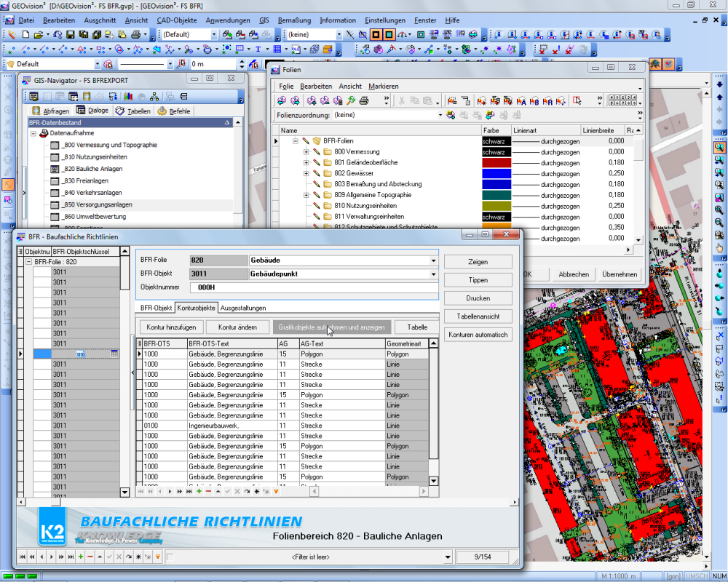The width and height of the screenshot is (728, 582).
Task: Click the new document icon in the main toolbar
Action: [x=25, y=34]
